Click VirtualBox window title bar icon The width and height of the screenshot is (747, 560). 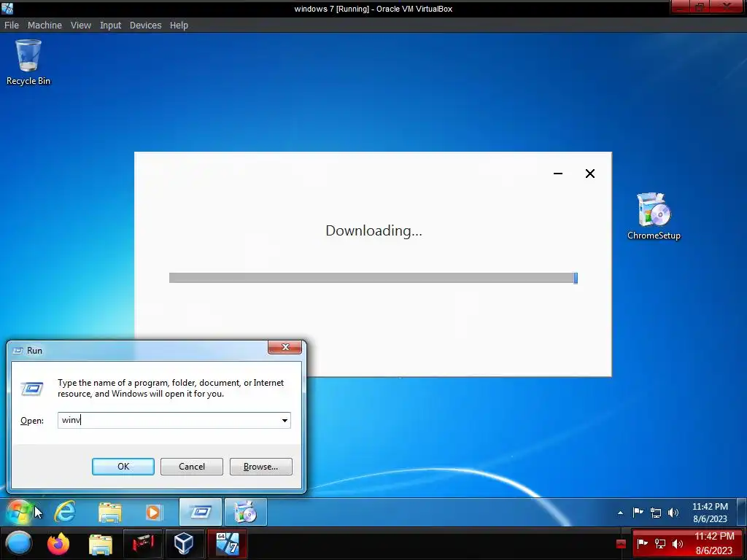[7, 8]
